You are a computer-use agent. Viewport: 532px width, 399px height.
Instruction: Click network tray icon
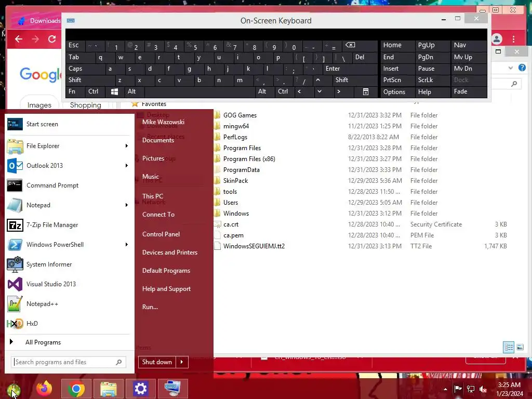[x=471, y=389]
